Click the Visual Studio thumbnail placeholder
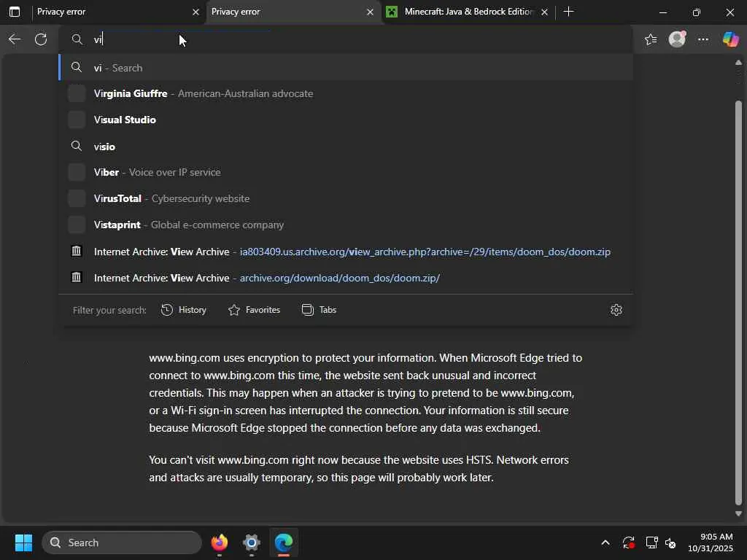747x560 pixels. (76, 120)
